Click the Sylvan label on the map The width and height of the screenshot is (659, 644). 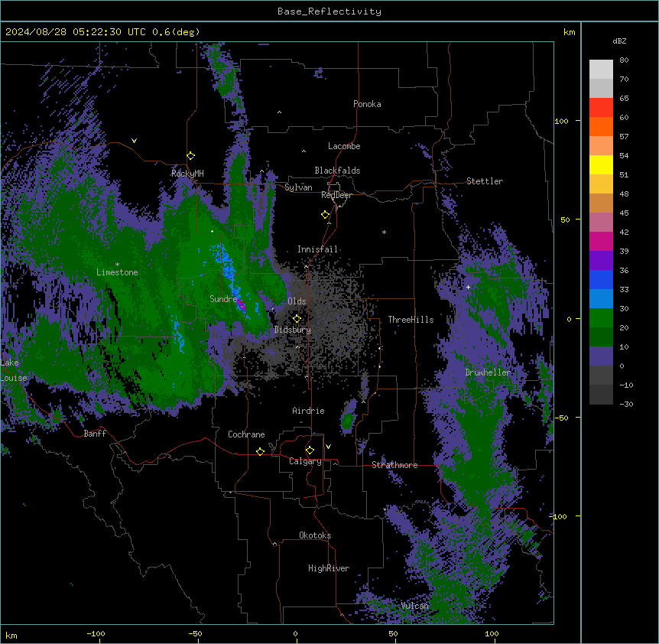(298, 187)
